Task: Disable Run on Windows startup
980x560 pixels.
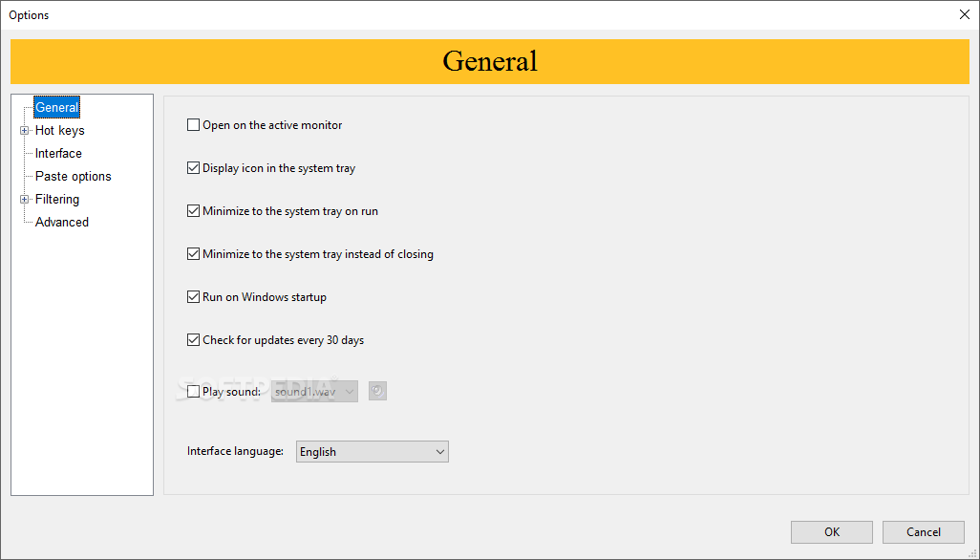Action: 194,297
